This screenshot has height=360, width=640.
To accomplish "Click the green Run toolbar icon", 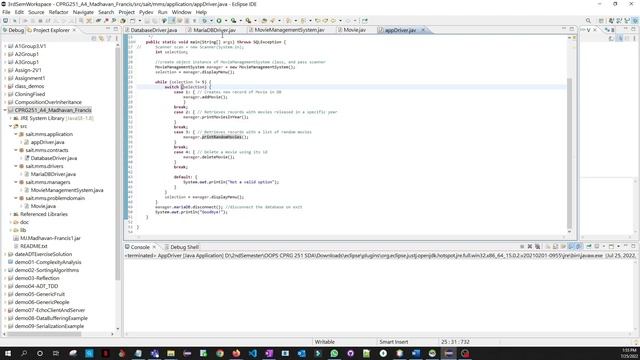I will point(219,20).
